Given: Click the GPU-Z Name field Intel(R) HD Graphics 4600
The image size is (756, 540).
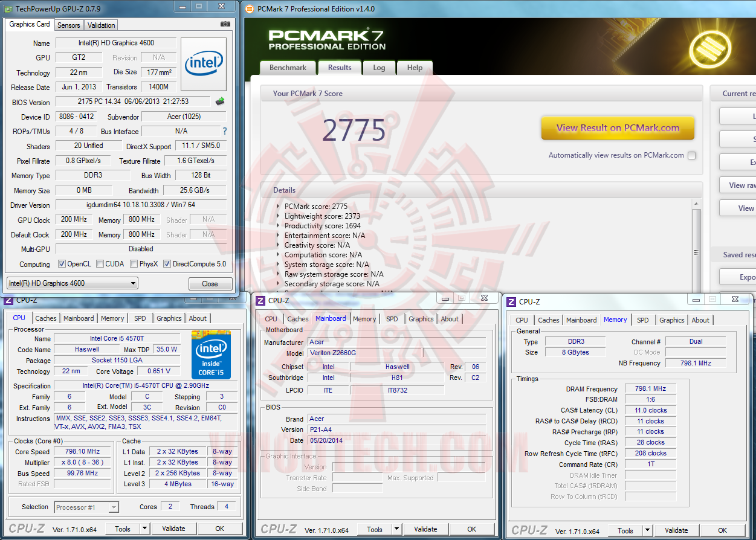Looking at the screenshot, I should (x=116, y=43).
